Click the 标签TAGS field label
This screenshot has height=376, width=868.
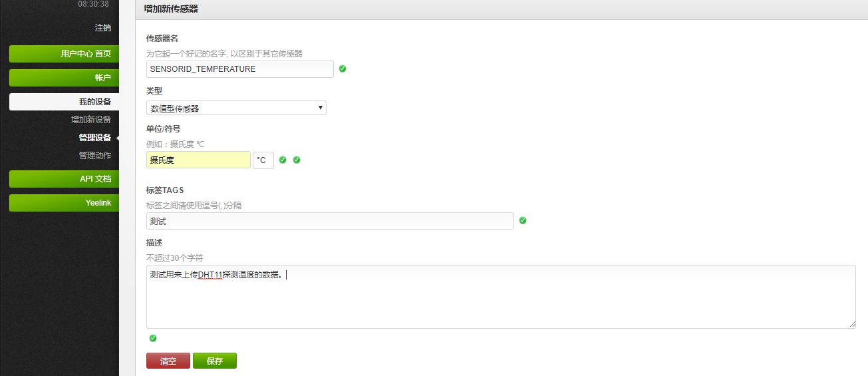165,190
